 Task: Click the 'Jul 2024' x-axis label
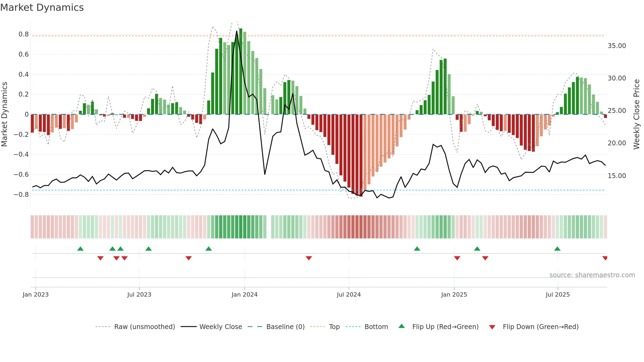349,294
